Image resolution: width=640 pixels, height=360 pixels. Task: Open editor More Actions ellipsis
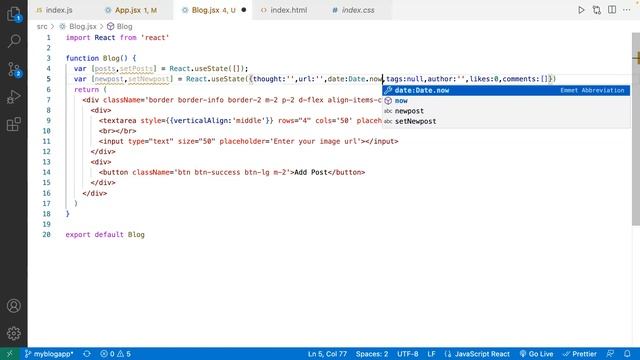point(627,10)
